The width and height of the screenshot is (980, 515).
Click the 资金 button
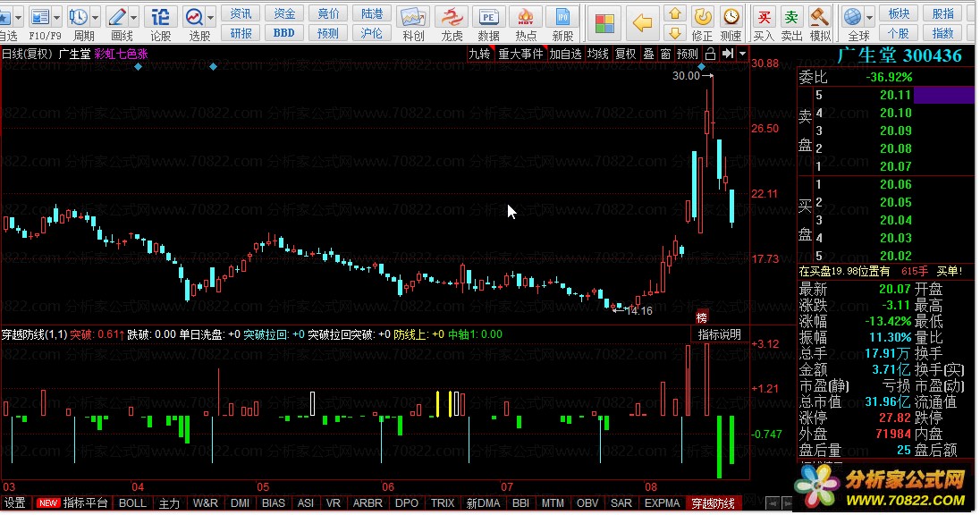click(284, 13)
